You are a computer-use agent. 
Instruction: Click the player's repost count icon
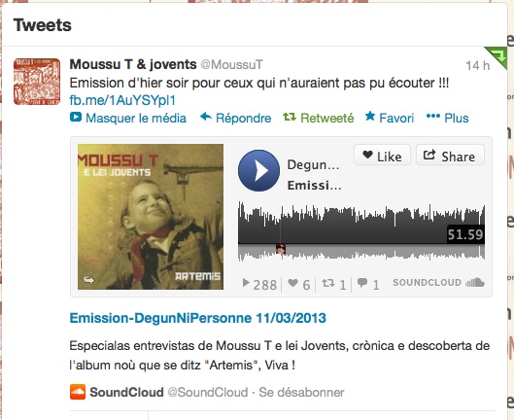tap(328, 283)
